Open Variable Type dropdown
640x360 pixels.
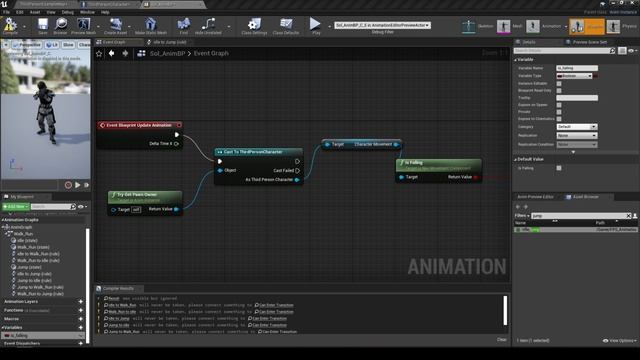574,76
